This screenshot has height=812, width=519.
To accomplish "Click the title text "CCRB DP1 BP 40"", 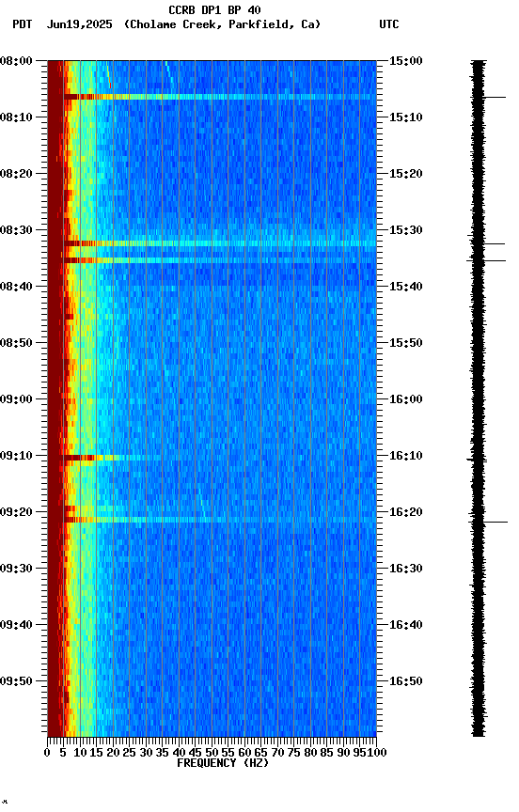I will (x=214, y=10).
